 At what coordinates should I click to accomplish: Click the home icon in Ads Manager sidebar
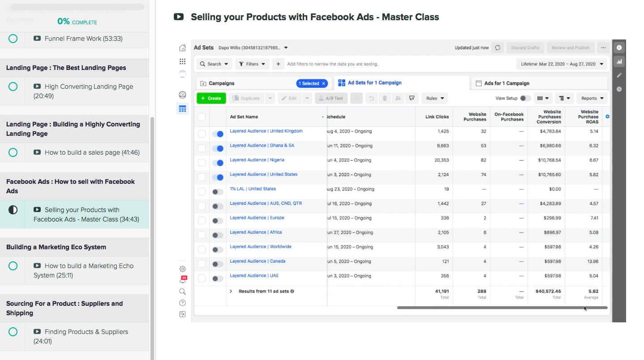coord(182,48)
